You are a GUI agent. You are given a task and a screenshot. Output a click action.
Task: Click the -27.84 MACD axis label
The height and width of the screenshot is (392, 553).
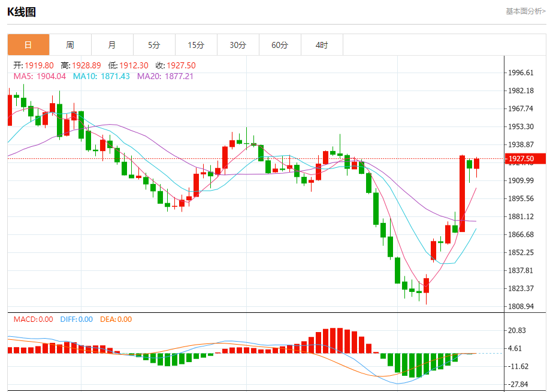(518, 385)
